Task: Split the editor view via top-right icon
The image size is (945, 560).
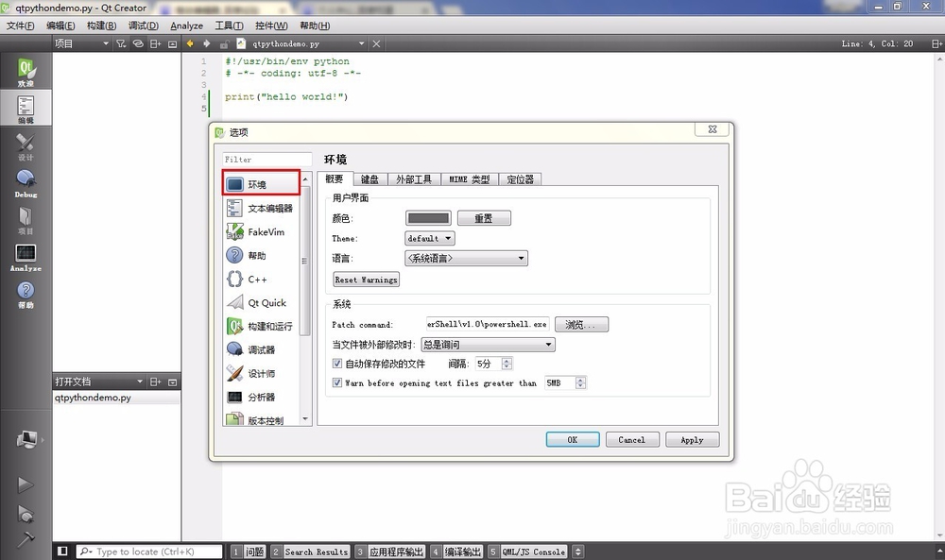Action: [936, 43]
